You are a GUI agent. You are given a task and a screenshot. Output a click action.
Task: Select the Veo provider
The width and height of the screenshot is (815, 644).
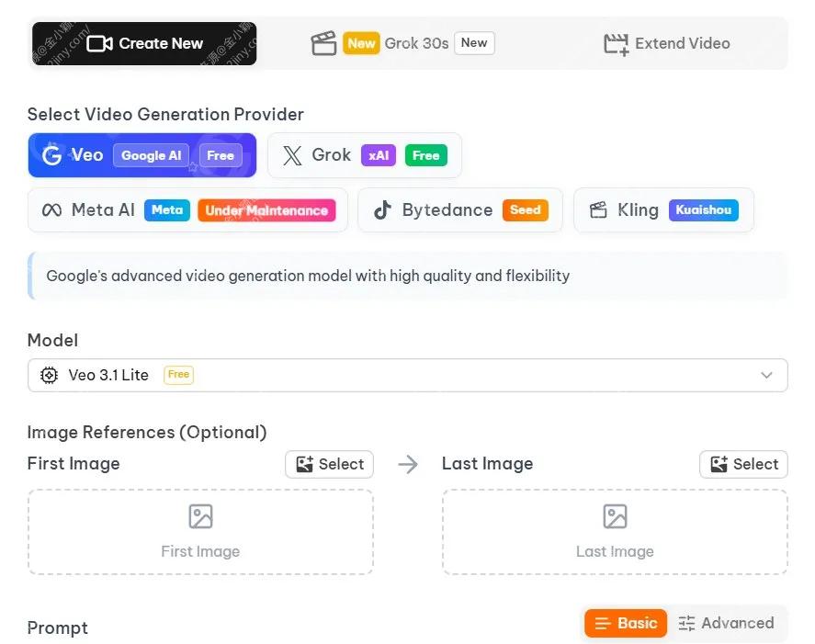click(142, 155)
